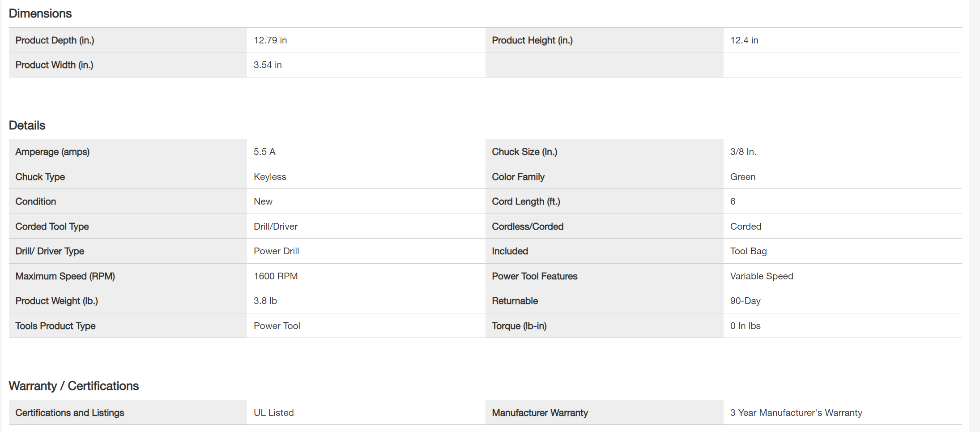Click the Details section heading
Viewport: 980px width, 432px height.
27,125
